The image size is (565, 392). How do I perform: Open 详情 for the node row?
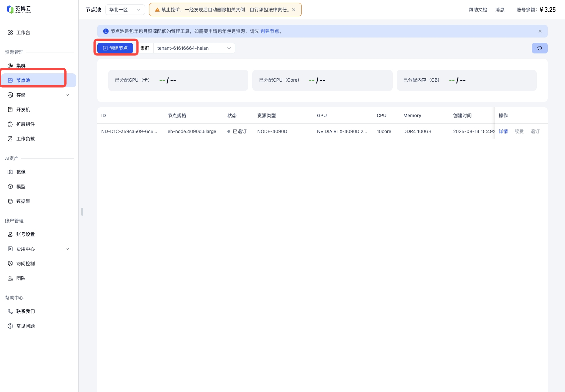point(503,131)
